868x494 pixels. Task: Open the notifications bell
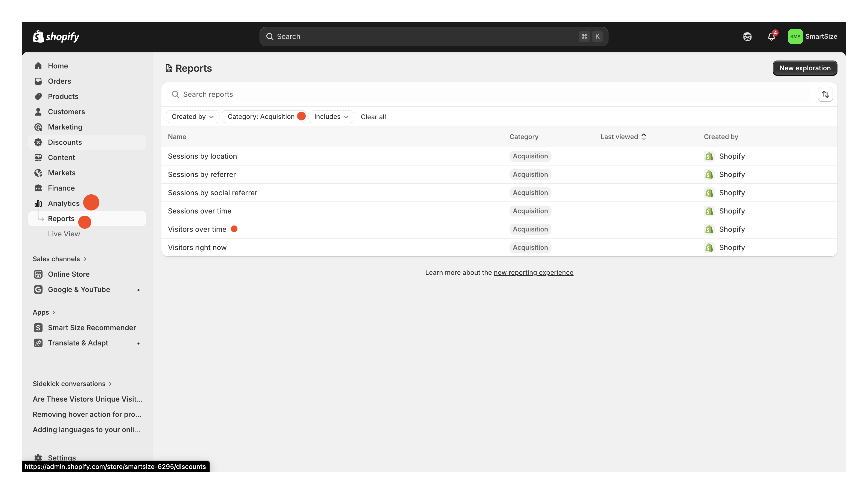click(x=771, y=36)
